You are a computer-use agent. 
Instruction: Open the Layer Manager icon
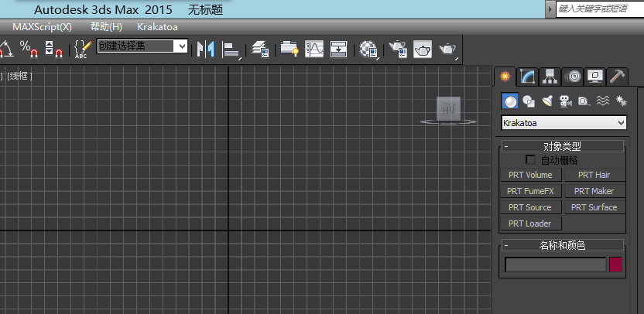pos(260,49)
